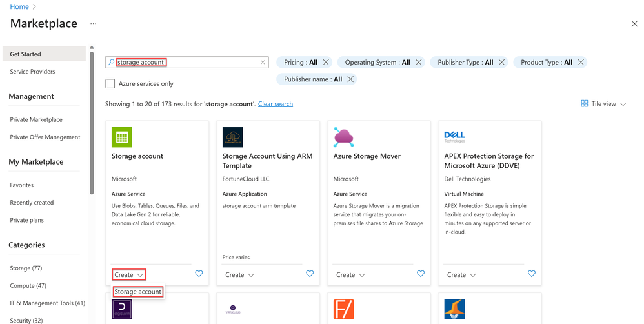Click the magnifier search icon
The image size is (644, 324).
[x=111, y=63]
